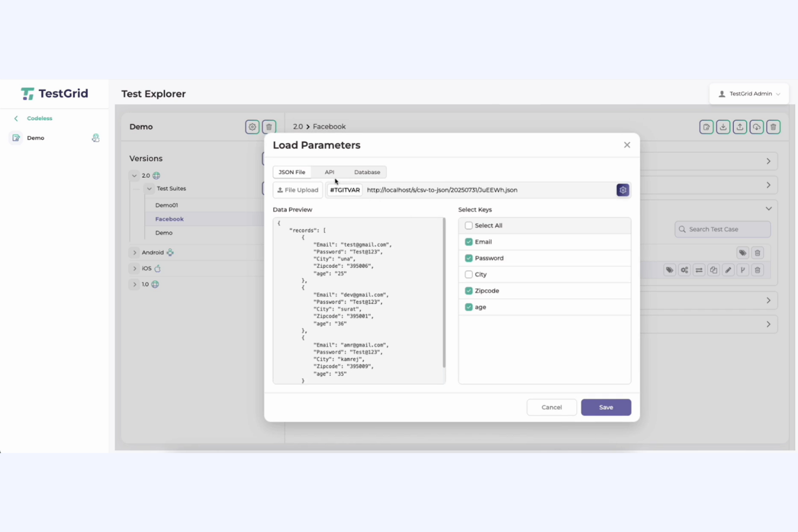The image size is (798, 532).
Task: Select the File Upload option in Load Parameters
Action: 298,190
